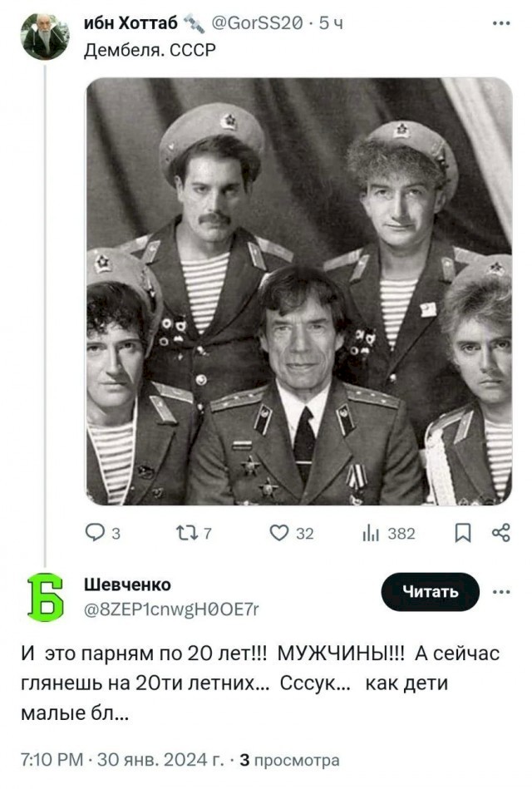The width and height of the screenshot is (532, 789).
Task: Click the ибн Хоттаб display name
Action: click(131, 23)
